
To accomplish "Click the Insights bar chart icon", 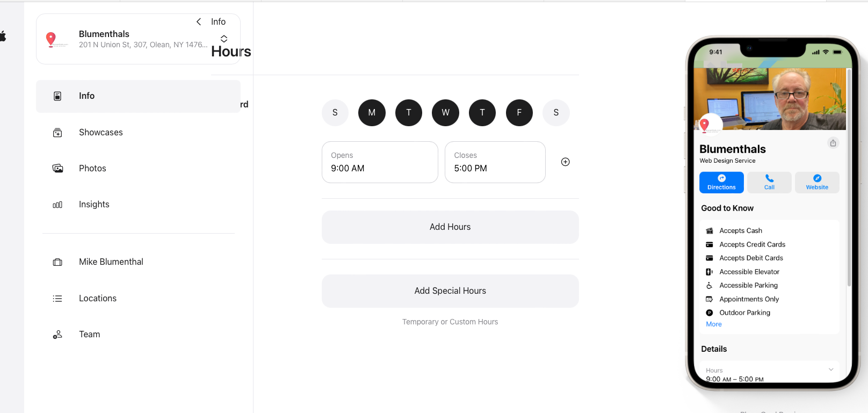I will coord(57,205).
